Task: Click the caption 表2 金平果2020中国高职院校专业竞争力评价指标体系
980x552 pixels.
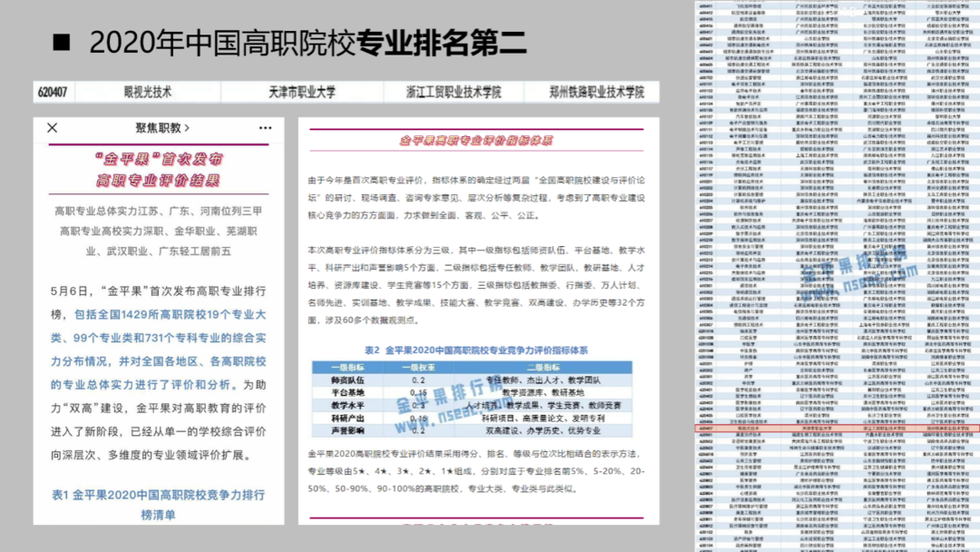Action: [476, 350]
